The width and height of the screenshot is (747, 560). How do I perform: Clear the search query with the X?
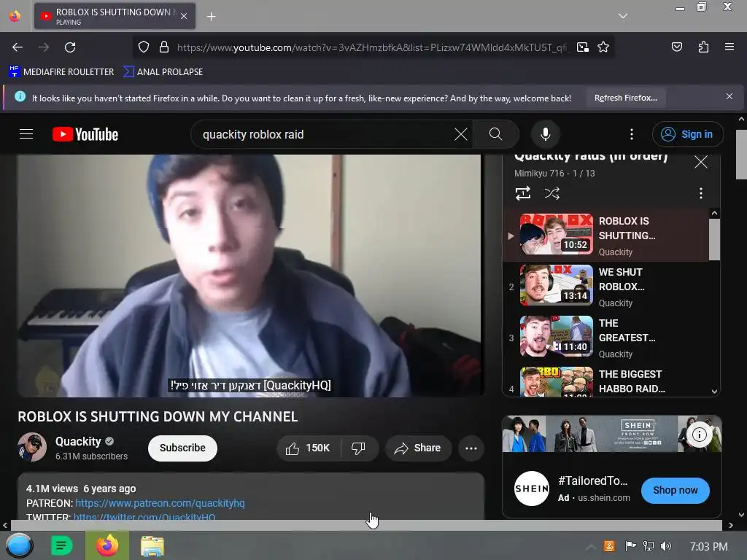461,134
